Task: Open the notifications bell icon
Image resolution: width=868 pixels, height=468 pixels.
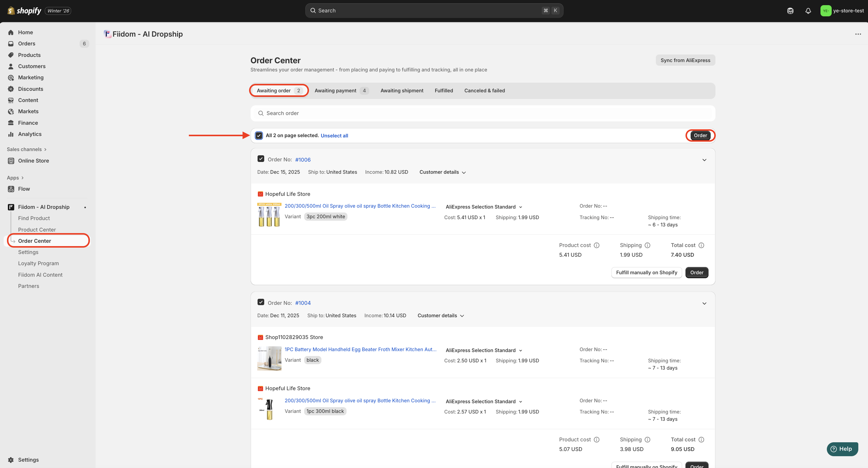Action: (808, 11)
